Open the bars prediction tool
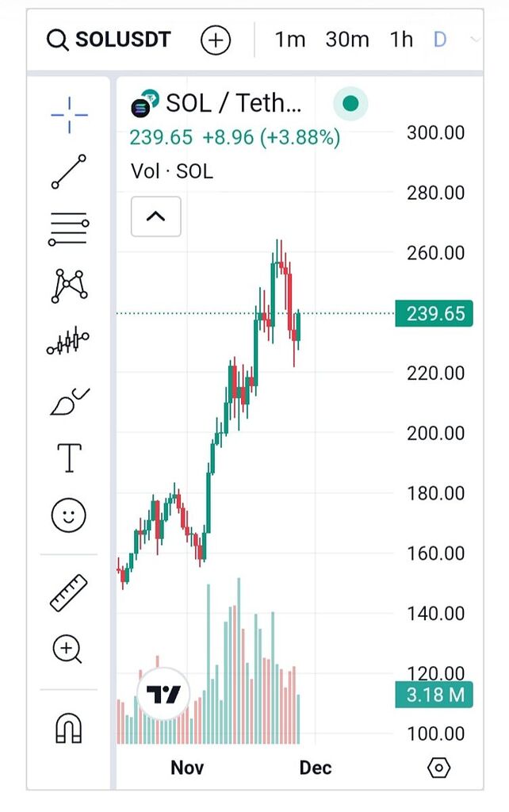This screenshot has width=509, height=812. pyautogui.click(x=69, y=343)
